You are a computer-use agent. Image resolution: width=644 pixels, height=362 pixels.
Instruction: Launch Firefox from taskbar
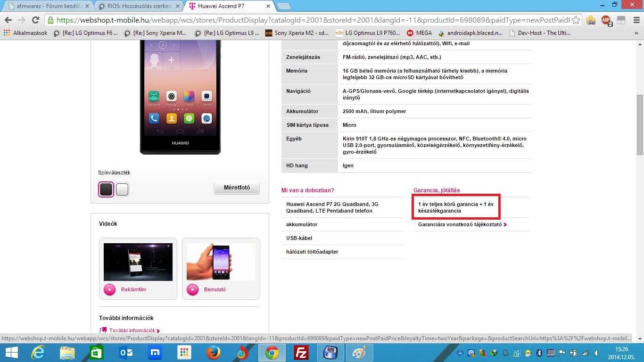[213, 353]
